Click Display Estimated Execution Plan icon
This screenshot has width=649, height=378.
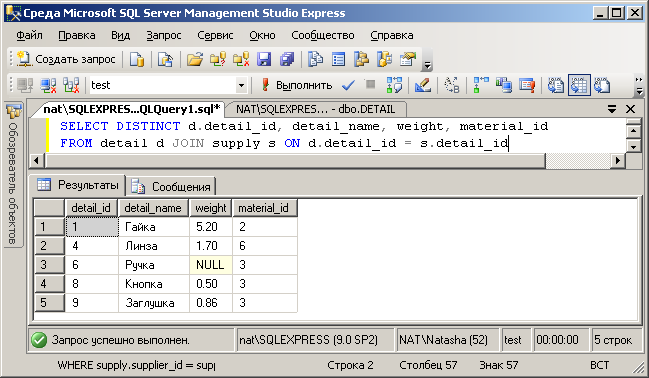pyautogui.click(x=394, y=85)
